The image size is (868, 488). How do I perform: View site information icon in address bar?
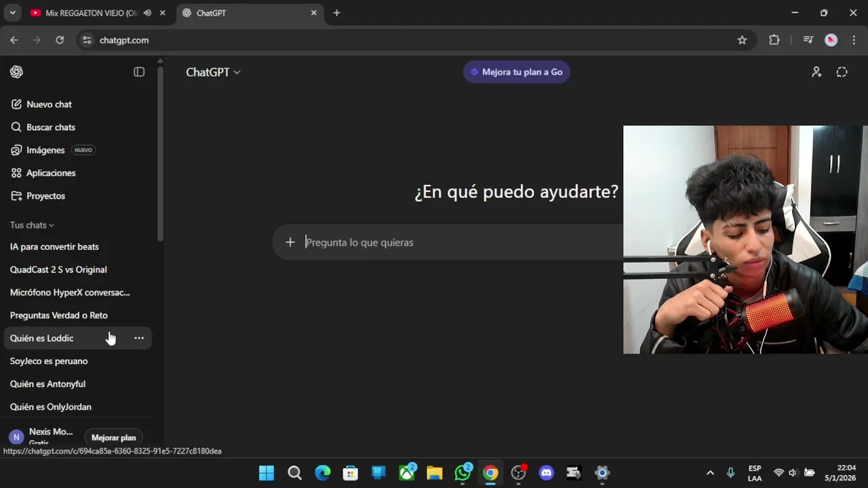tap(87, 40)
